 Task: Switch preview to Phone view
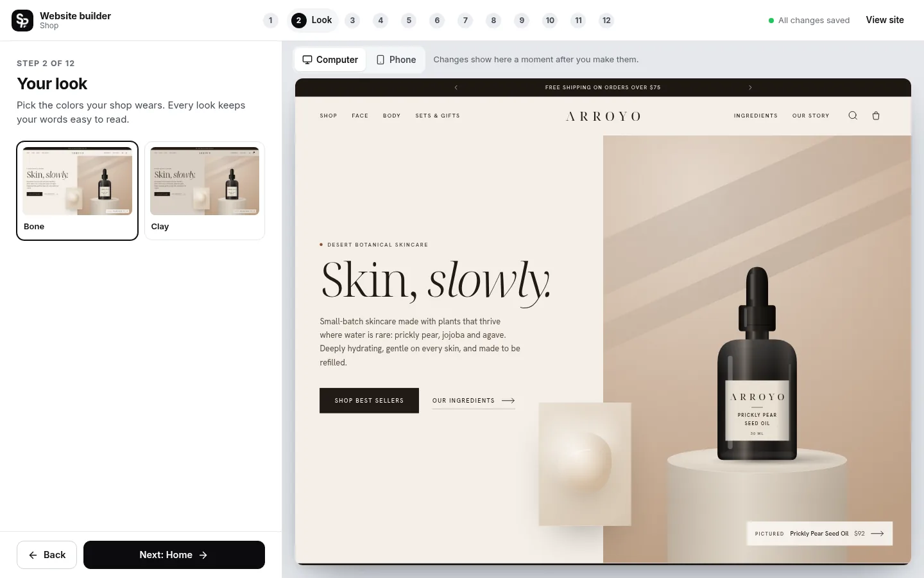[x=396, y=60]
